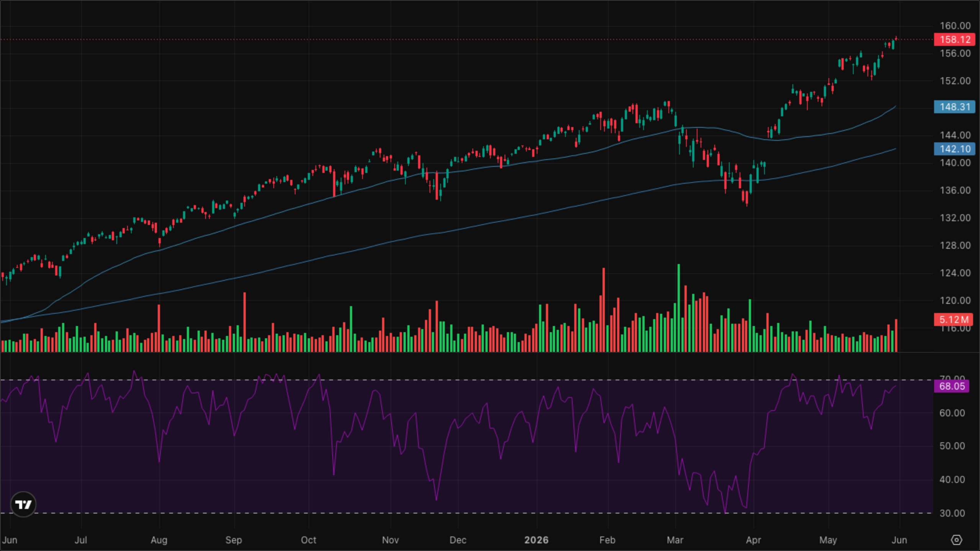The width and height of the screenshot is (980, 551).
Task: Click the Sep time axis label
Action: (234, 540)
